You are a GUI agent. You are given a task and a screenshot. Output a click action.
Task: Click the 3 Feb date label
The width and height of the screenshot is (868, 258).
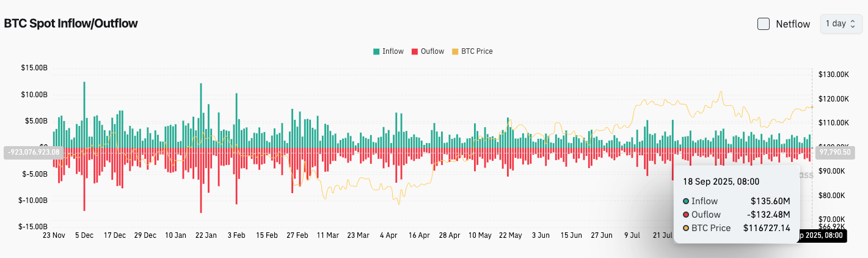coord(236,235)
